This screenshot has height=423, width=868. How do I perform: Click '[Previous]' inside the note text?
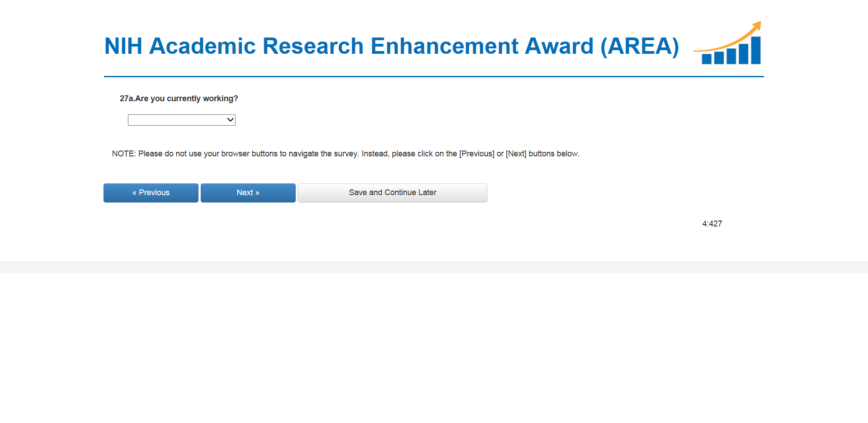476,154
